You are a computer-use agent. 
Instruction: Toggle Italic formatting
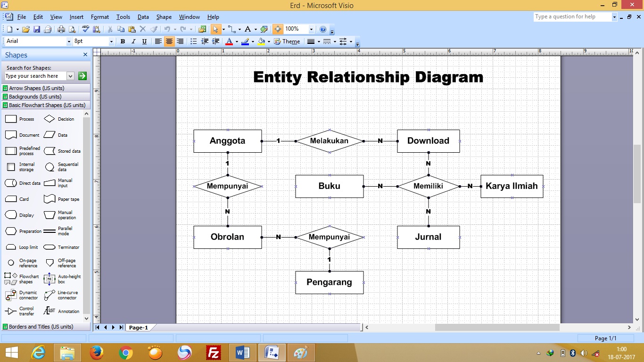click(133, 41)
